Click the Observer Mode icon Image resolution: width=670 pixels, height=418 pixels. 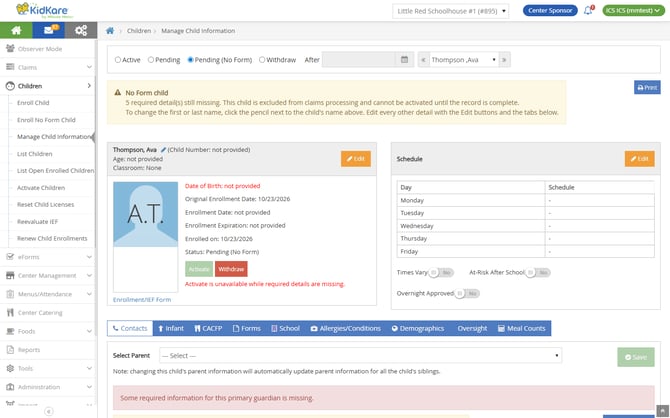pos(10,48)
